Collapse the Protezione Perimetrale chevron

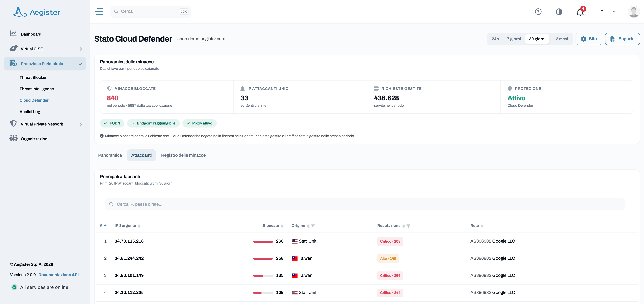(80, 64)
